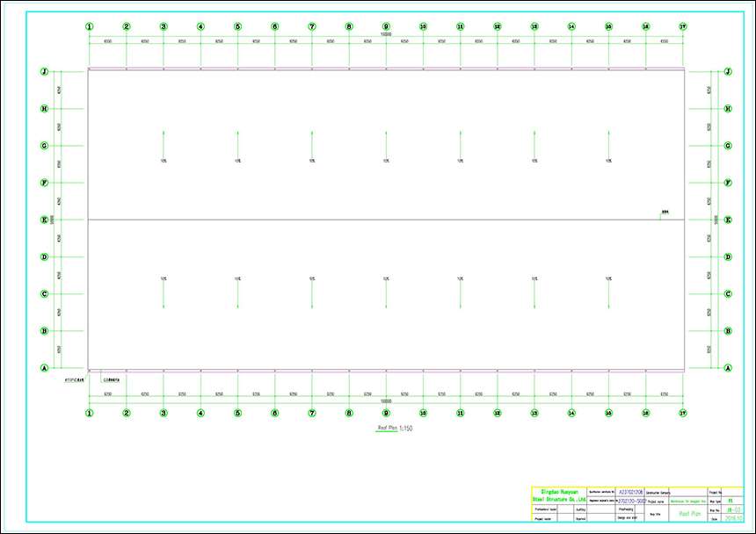
Task: Select grid bubble 13 in the top row
Action: [x=534, y=26]
